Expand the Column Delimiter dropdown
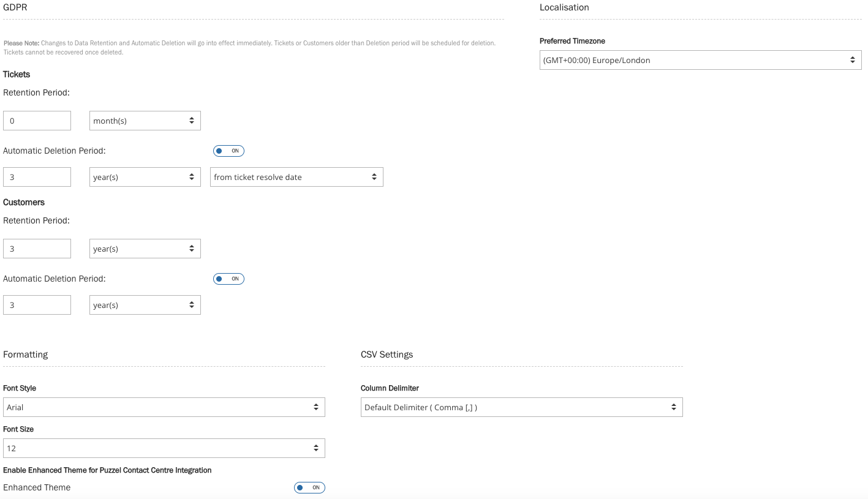This screenshot has width=868, height=499. pyautogui.click(x=521, y=407)
